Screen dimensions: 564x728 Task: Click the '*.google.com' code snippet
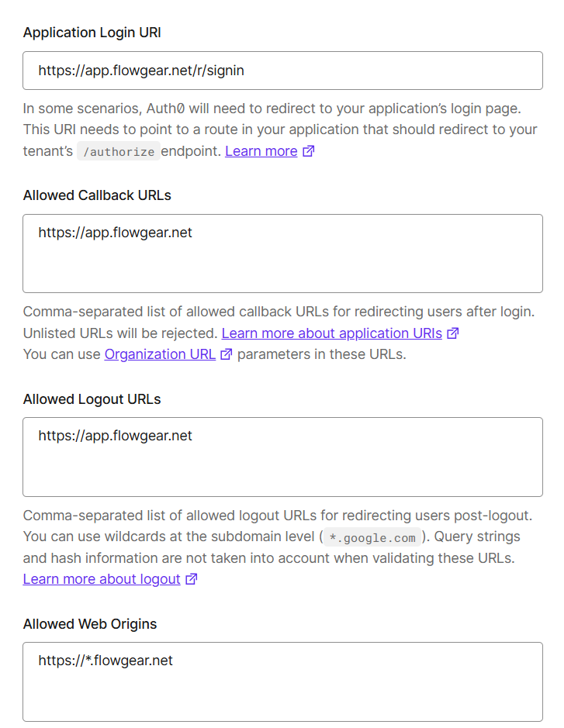pos(372,537)
